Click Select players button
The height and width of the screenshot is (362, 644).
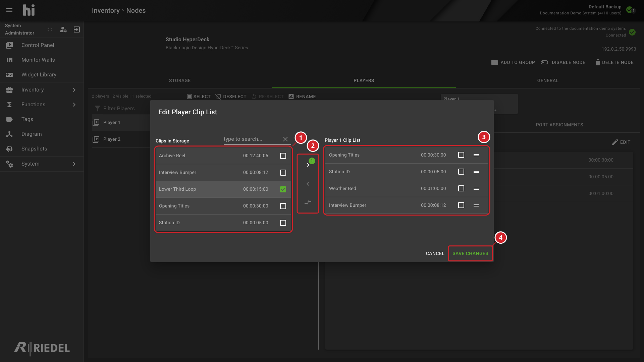pyautogui.click(x=199, y=97)
